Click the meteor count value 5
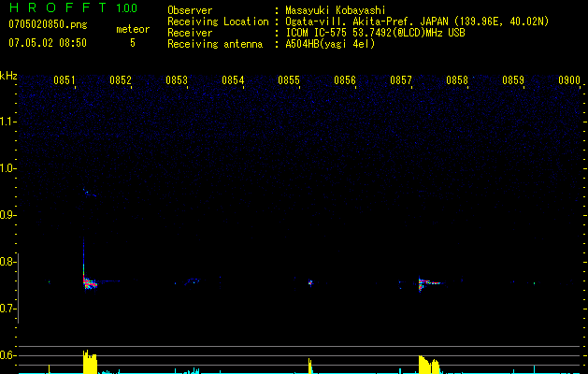The image size is (588, 374). coord(133,43)
